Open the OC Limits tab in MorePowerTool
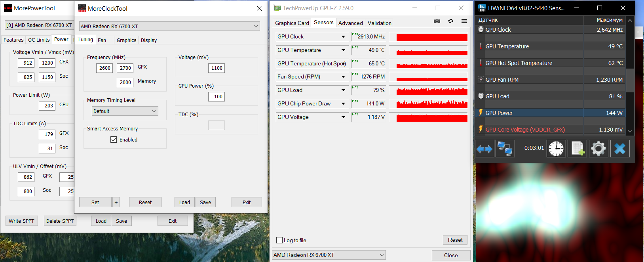644x262 pixels. (x=39, y=40)
